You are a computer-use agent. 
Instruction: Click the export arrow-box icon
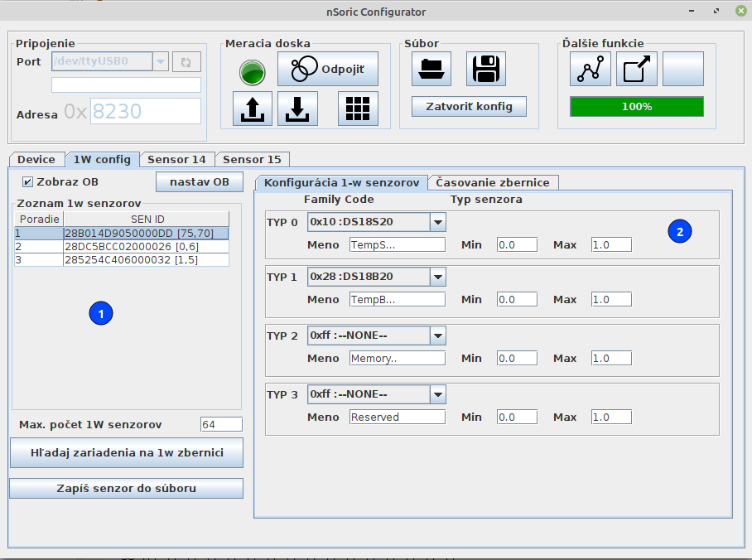636,69
